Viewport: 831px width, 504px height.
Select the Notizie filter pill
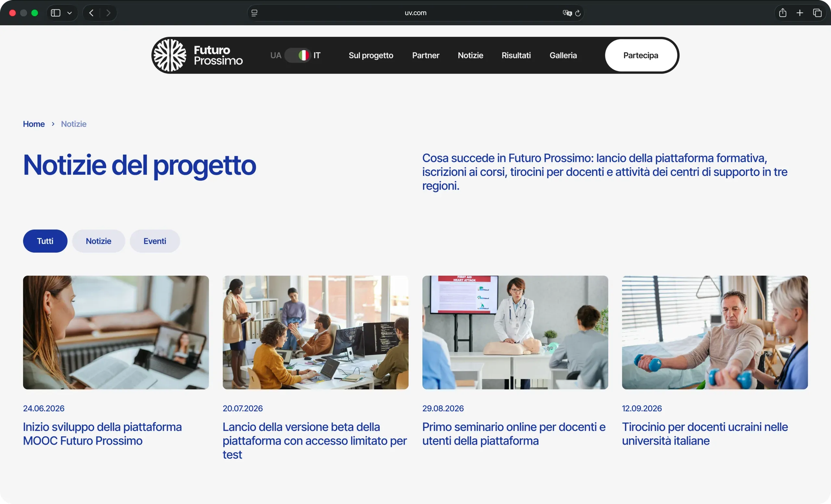(98, 241)
